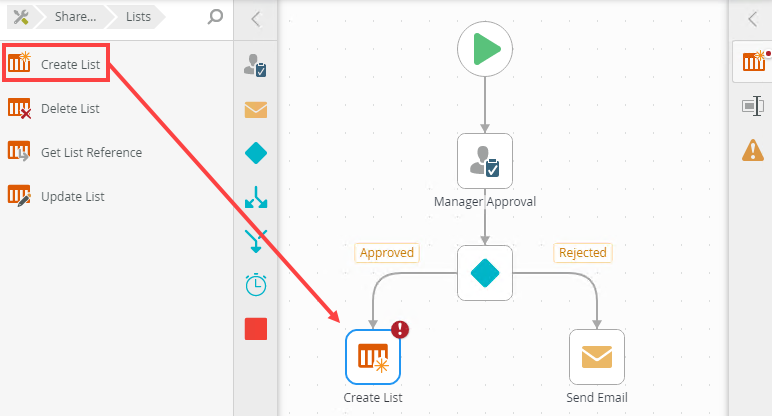
Task: Open the Share... breadcrumb
Action: tap(75, 17)
